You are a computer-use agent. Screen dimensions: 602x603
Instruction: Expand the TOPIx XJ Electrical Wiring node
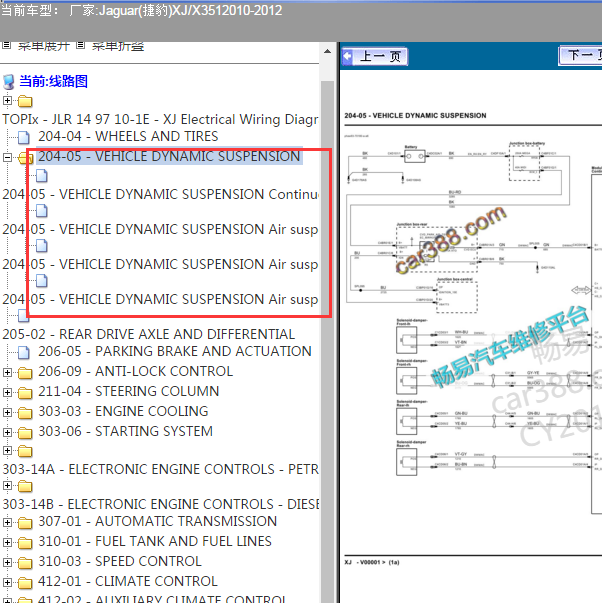pos(7,100)
